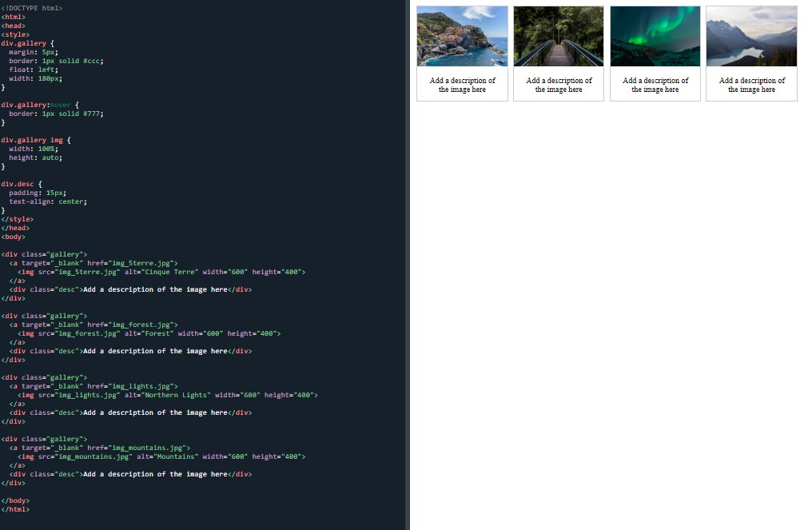Open the Cinque Terre image in new tab
The height and width of the screenshot is (530, 812).
pos(462,35)
